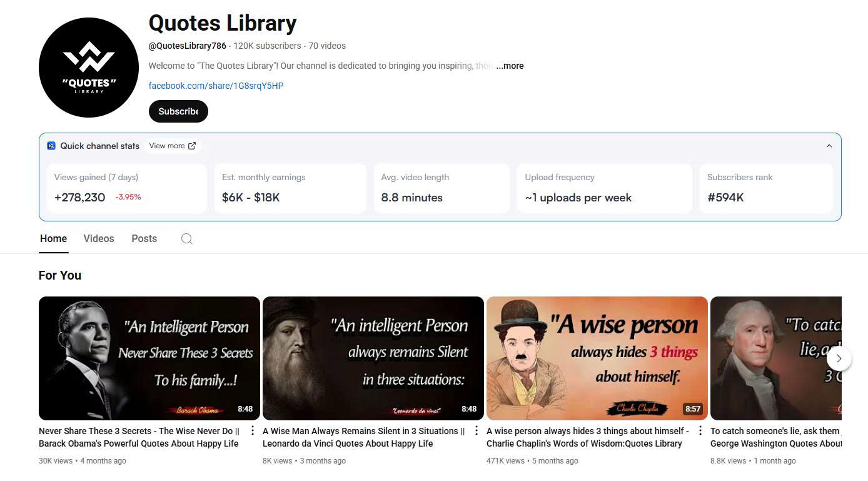
Task: Open options menu for Charlie Chaplin video
Action: 700,431
